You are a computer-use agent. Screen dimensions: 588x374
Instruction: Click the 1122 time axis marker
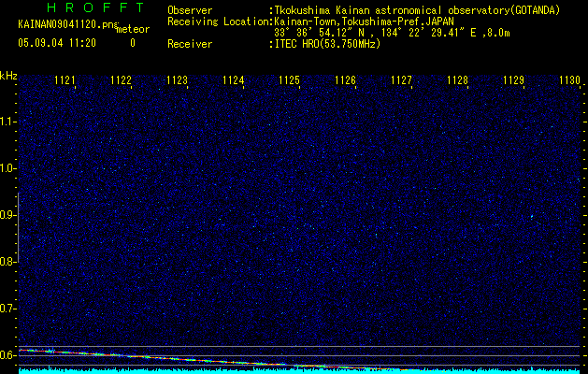click(x=122, y=80)
